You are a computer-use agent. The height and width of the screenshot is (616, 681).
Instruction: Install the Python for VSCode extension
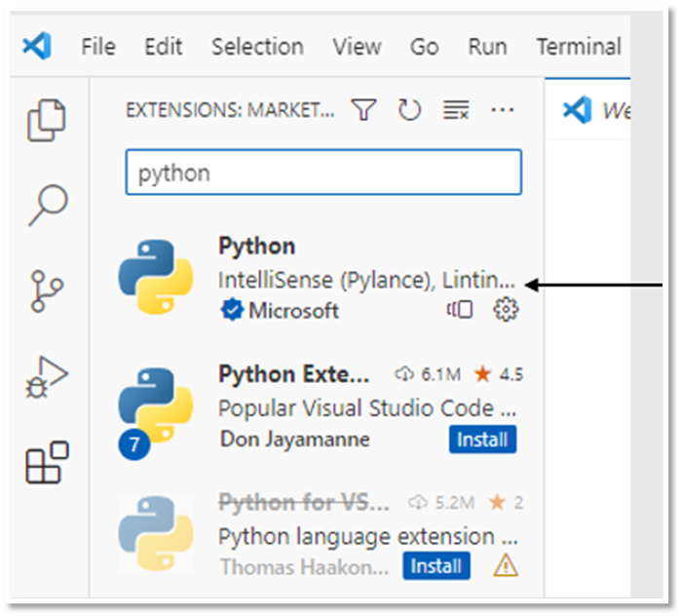point(435,566)
